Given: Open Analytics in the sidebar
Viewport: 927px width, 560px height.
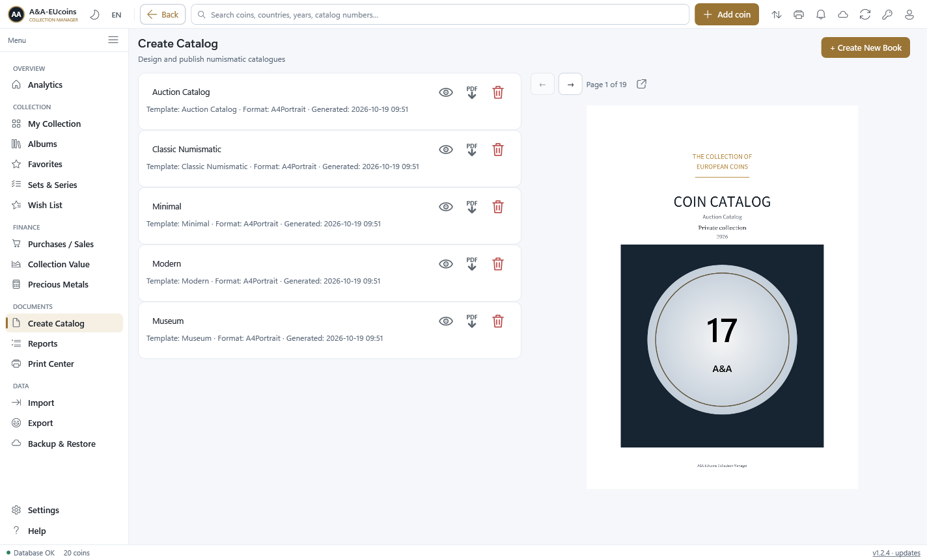Looking at the screenshot, I should pos(64,85).
